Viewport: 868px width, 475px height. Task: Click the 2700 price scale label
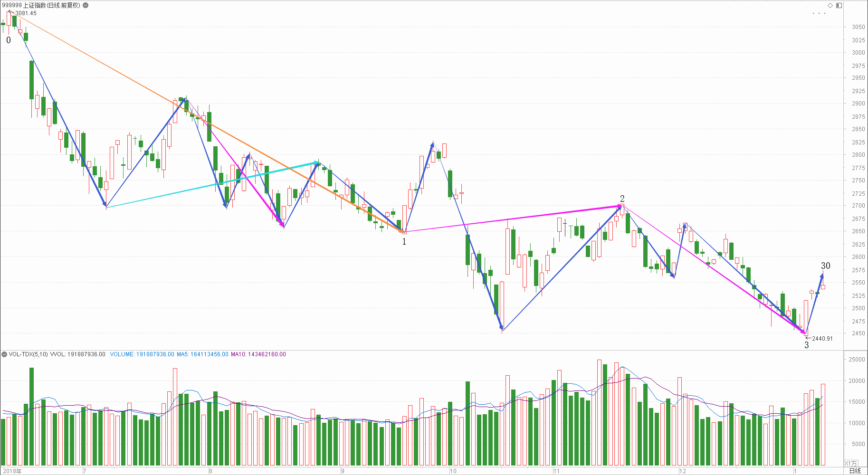(x=858, y=206)
